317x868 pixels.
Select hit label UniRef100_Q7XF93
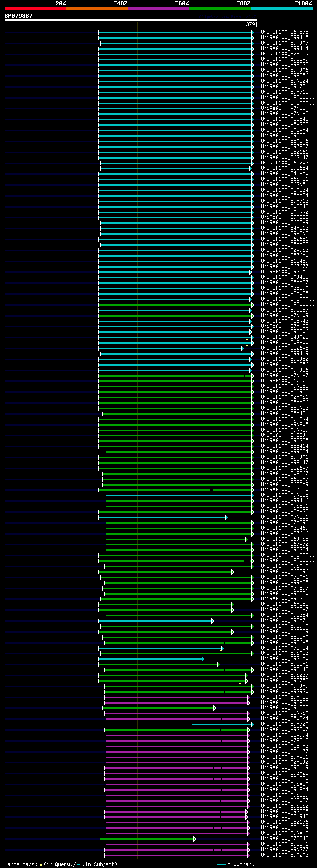point(284,523)
